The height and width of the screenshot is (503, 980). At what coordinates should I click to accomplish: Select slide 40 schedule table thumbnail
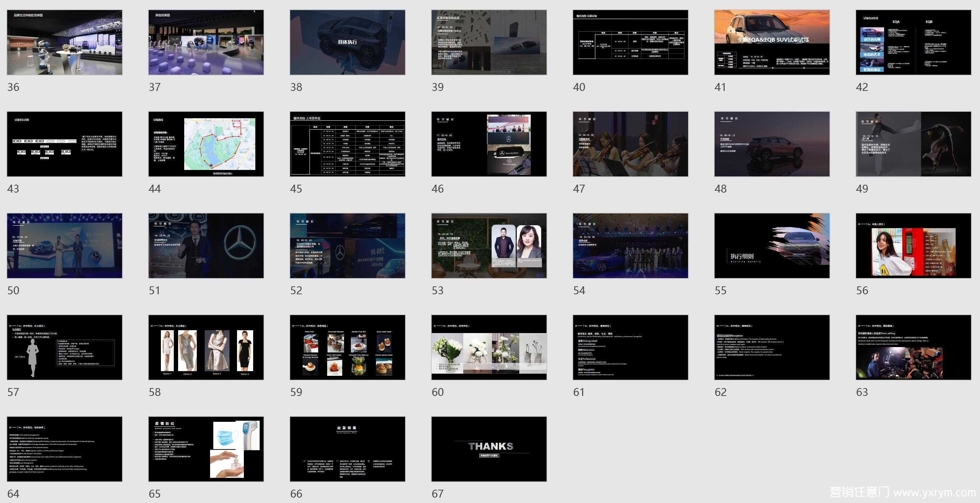point(631,42)
